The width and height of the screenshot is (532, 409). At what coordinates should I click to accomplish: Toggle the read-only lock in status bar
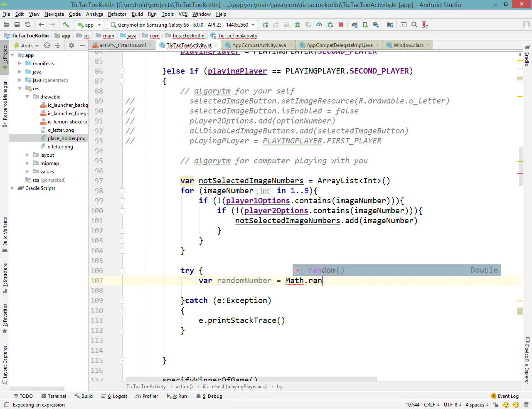[495, 405]
